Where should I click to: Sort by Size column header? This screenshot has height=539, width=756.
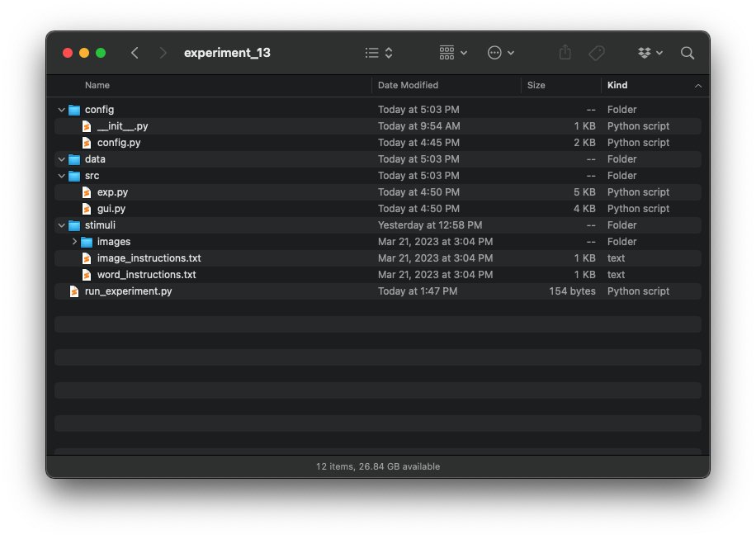536,85
